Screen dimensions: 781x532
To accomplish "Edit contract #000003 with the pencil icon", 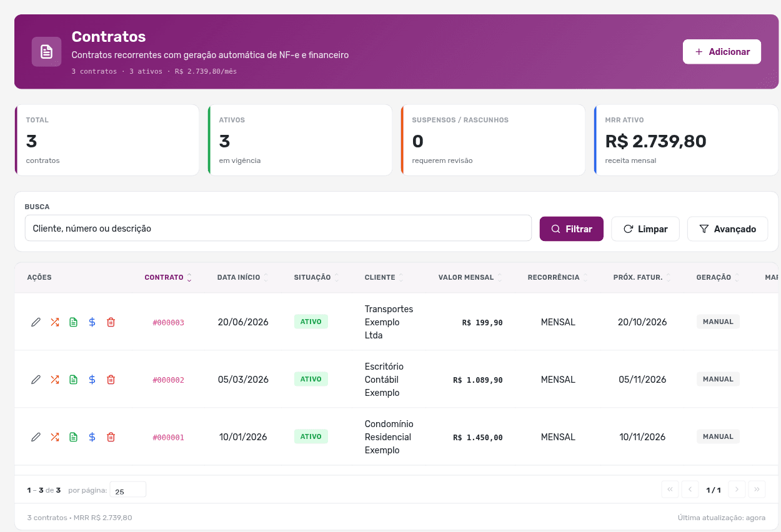I will pyautogui.click(x=36, y=322).
